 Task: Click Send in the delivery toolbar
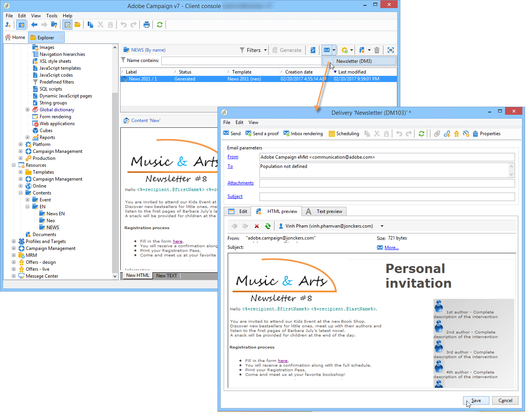click(x=232, y=134)
